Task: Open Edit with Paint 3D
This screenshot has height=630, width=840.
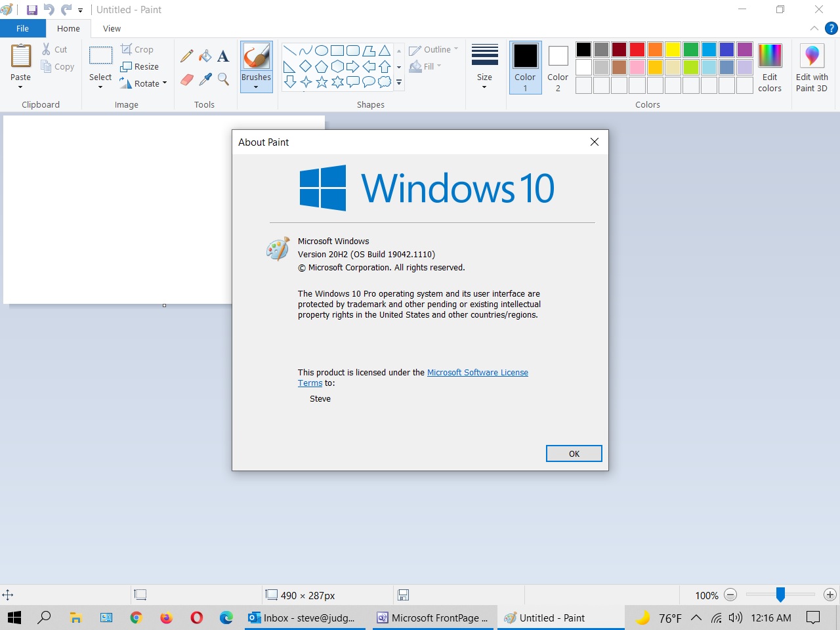Action: [811, 68]
